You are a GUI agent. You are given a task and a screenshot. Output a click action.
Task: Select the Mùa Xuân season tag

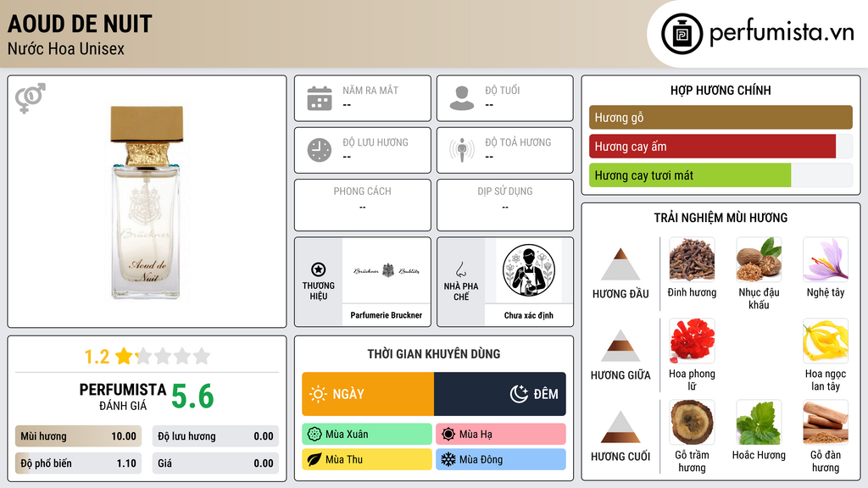click(x=367, y=435)
